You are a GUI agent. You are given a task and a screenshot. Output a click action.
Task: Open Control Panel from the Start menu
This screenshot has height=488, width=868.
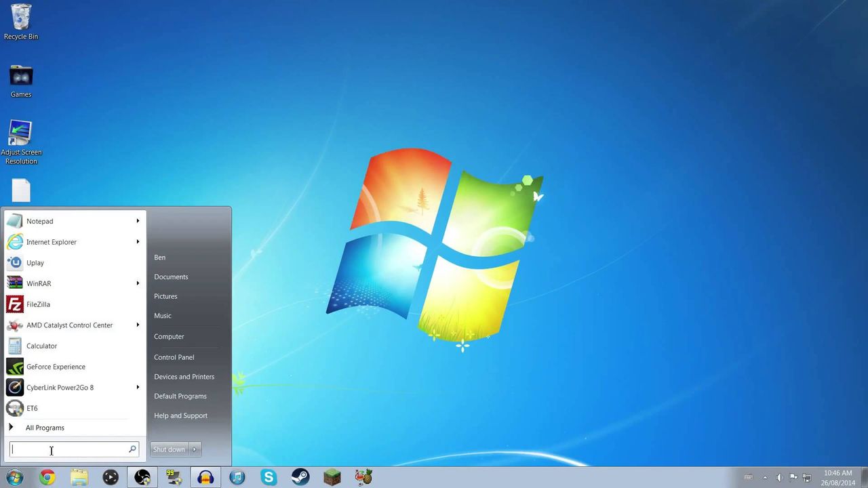click(174, 357)
